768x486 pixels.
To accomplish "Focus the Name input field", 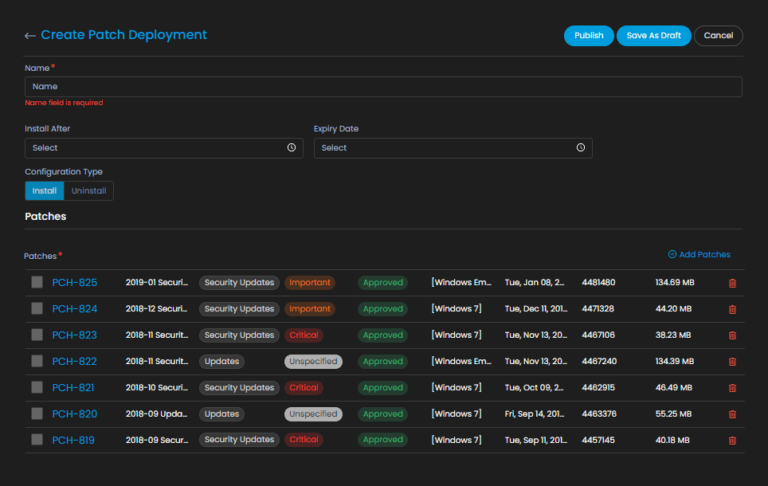I will [x=383, y=87].
